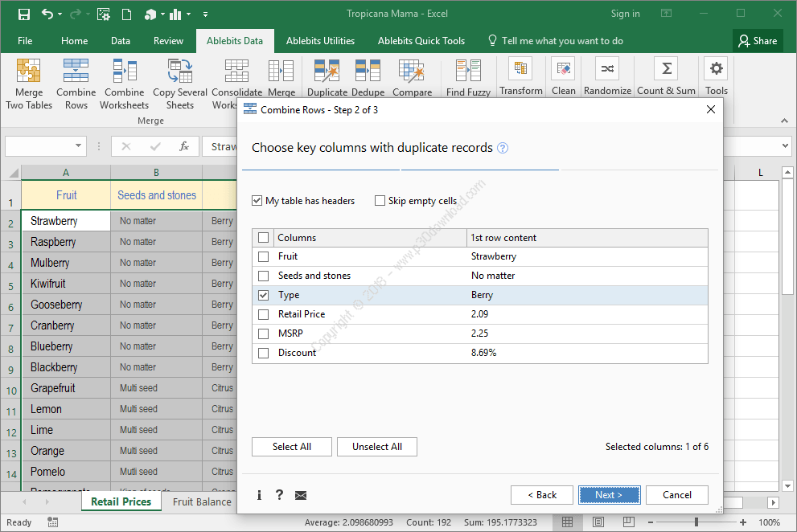Open the Fruit Balance sheet tab
Viewport: 797px width, 532px height.
[x=202, y=501]
